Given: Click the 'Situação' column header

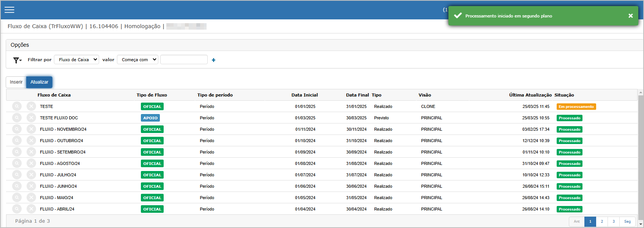Looking at the screenshot, I should (x=564, y=95).
